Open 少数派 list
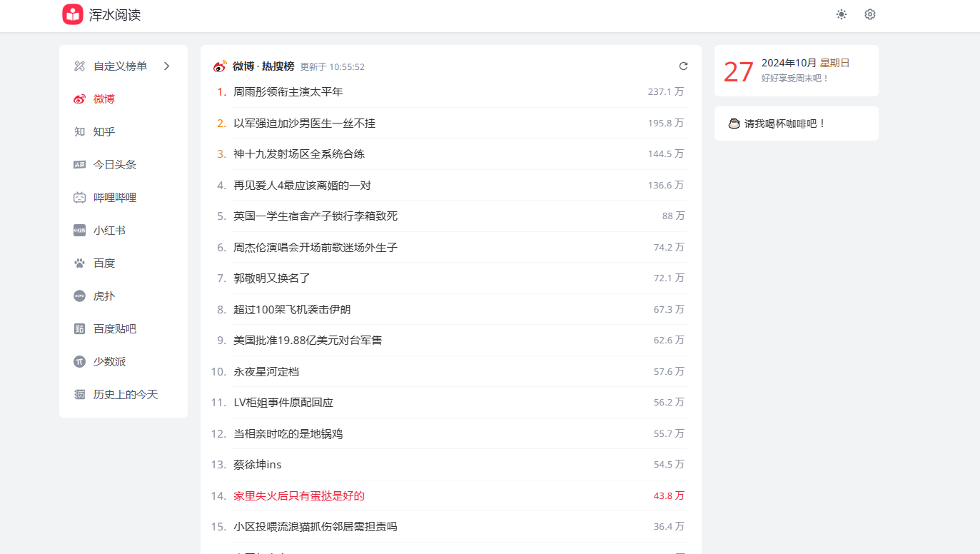The height and width of the screenshot is (554, 980). click(x=123, y=362)
